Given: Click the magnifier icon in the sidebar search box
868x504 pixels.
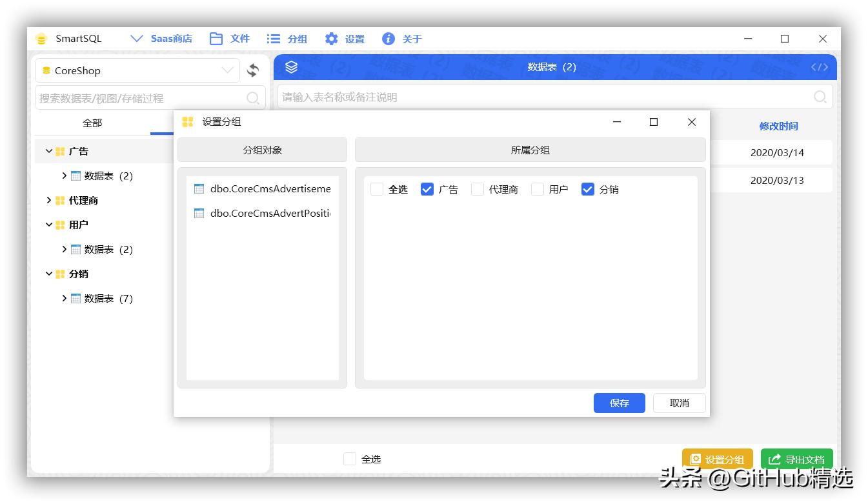Looking at the screenshot, I should tap(252, 97).
